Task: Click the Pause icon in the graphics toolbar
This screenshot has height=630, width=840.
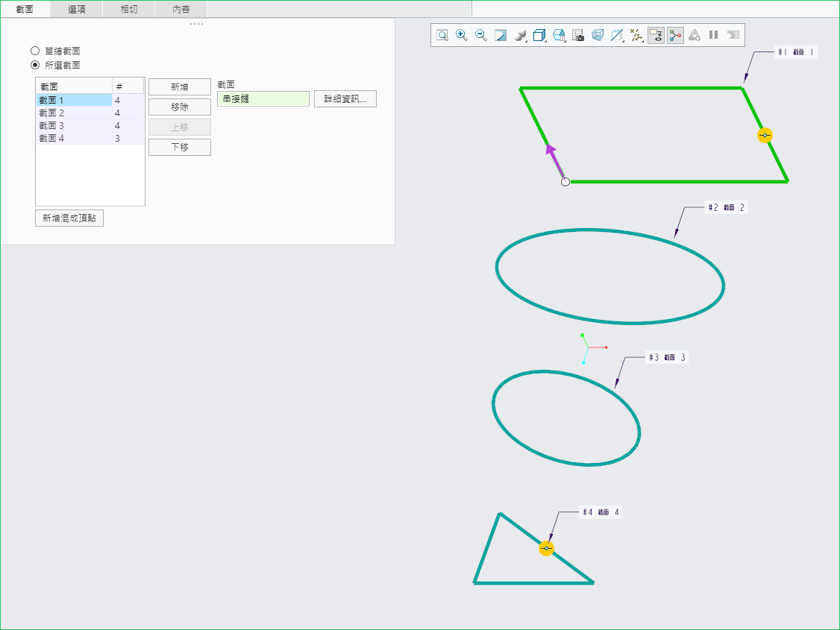Action: [x=714, y=35]
